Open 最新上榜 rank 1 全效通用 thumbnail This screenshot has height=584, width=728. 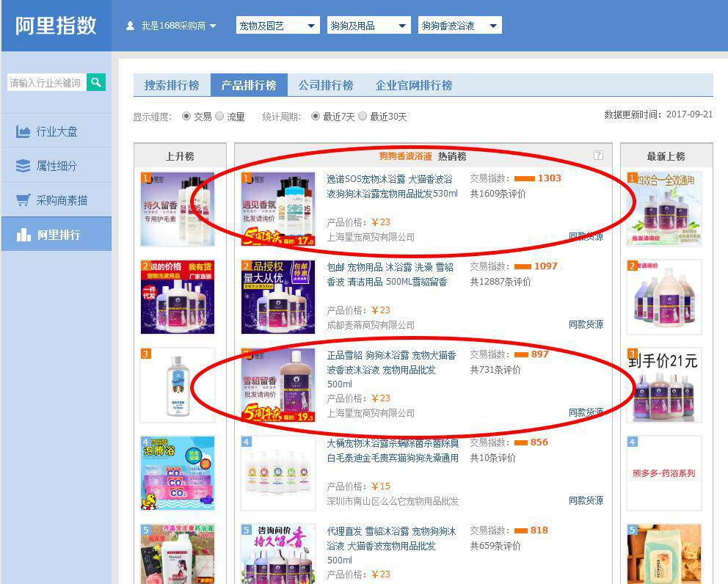664,209
